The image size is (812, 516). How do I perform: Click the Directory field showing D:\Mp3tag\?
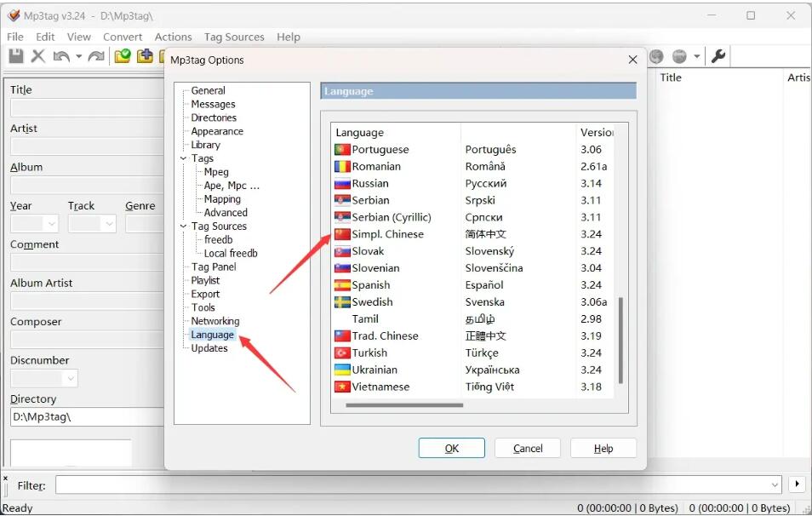[x=87, y=417]
